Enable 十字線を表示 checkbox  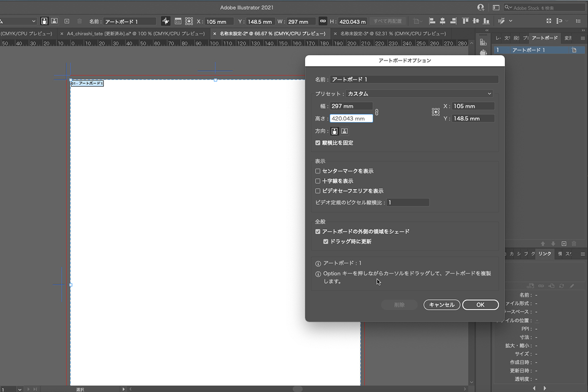[318, 181]
